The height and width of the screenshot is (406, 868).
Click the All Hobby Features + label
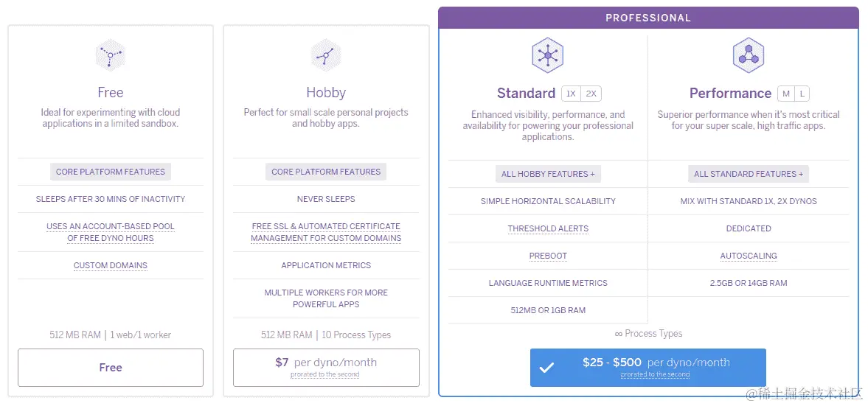(548, 174)
